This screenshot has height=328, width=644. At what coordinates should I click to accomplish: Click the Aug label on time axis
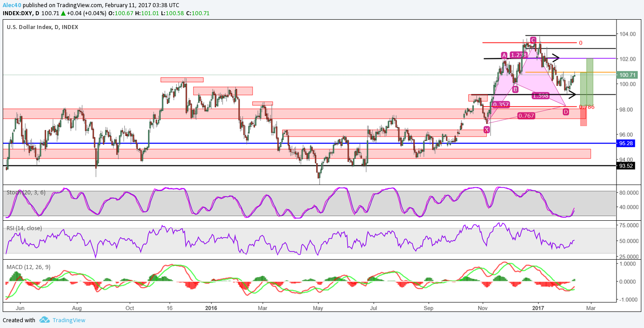tap(77, 308)
